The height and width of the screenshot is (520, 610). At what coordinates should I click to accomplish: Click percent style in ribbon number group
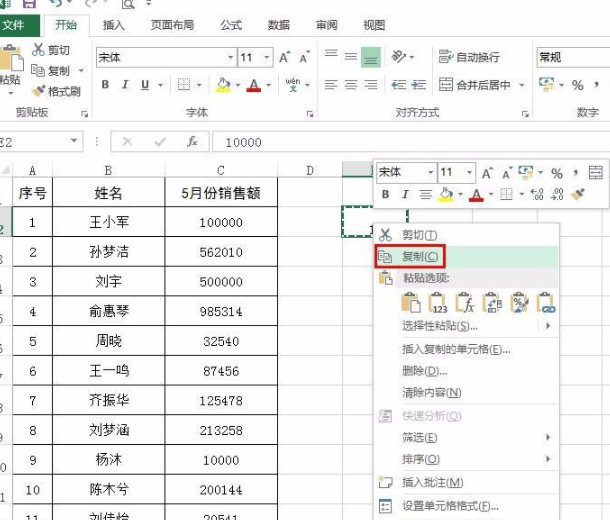pos(577,85)
